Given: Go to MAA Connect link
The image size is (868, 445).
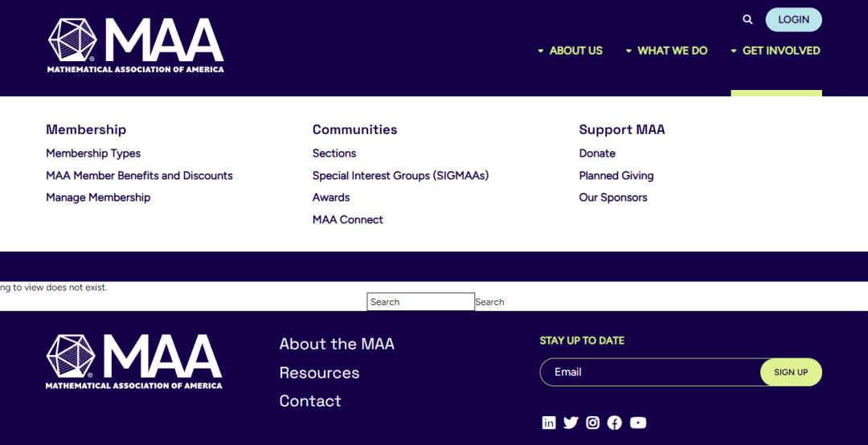Looking at the screenshot, I should pos(348,220).
